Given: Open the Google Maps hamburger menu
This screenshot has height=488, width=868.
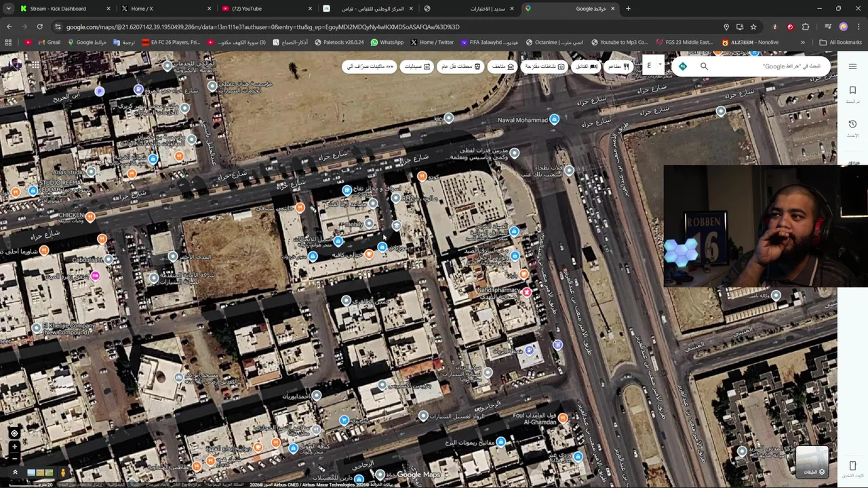Looking at the screenshot, I should (x=852, y=66).
